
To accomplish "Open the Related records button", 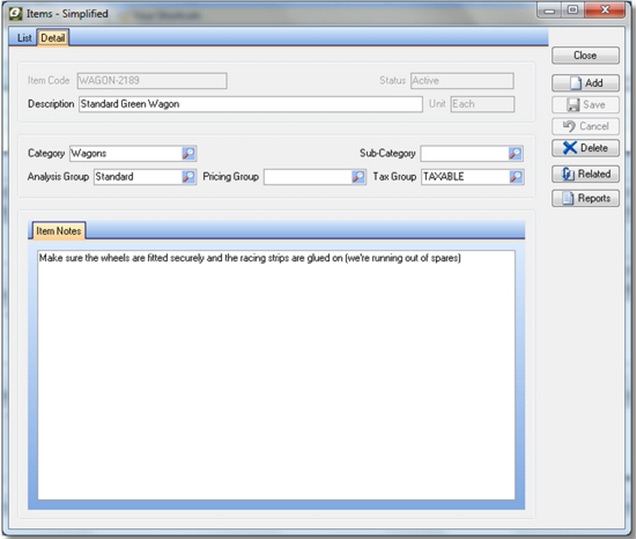I will (585, 174).
